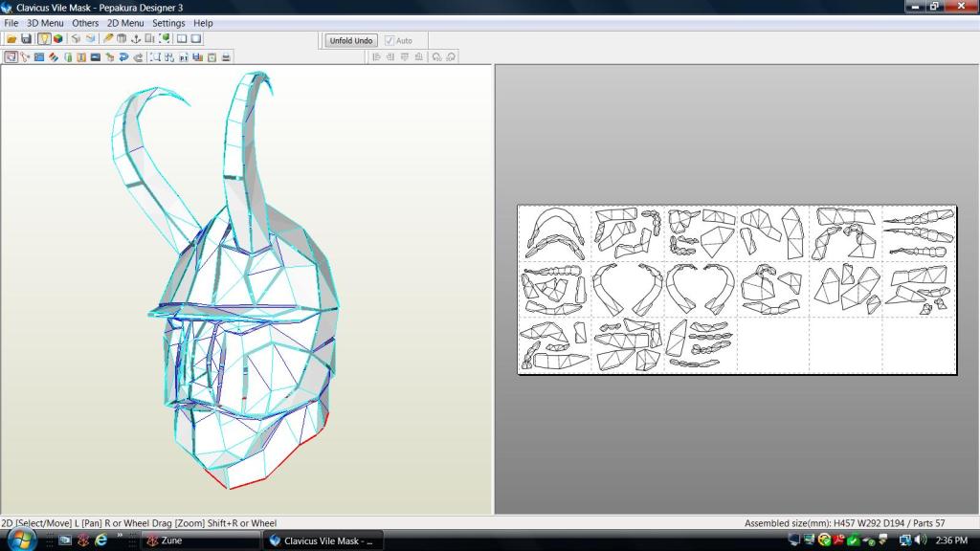The image size is (980, 551).
Task: Click the Unfold Undo button
Action: click(351, 40)
